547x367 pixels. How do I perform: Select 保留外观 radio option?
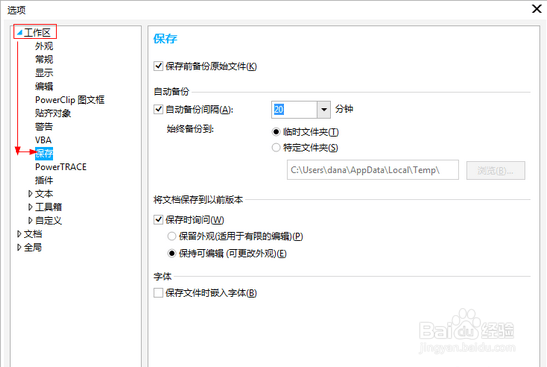172,236
